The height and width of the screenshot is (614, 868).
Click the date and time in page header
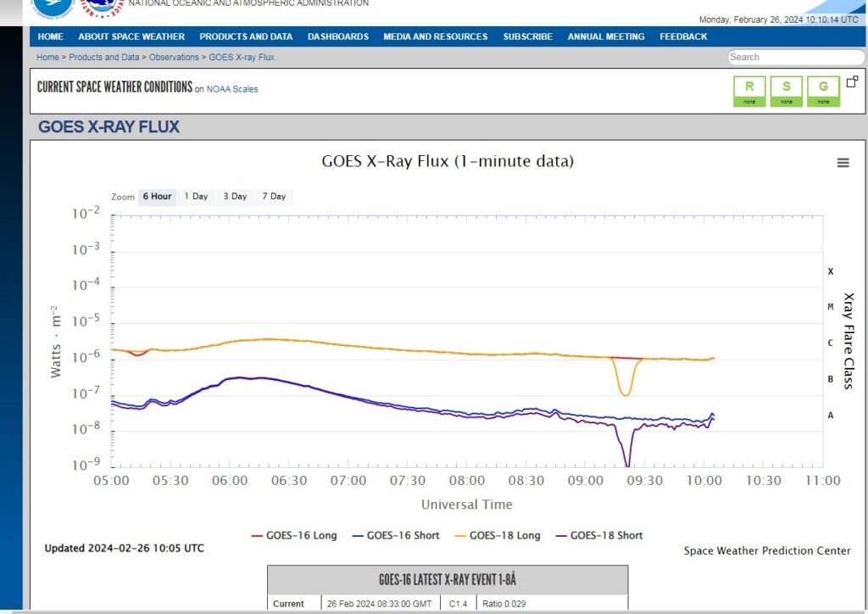(x=778, y=20)
